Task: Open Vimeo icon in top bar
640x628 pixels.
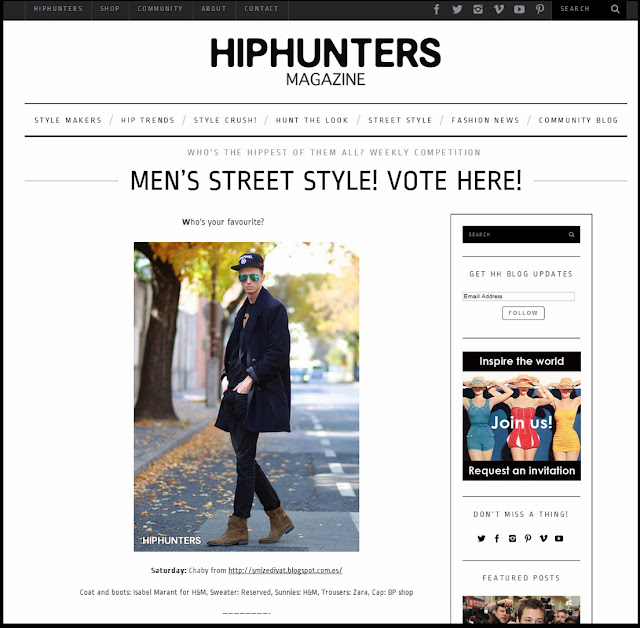Action: pos(498,9)
